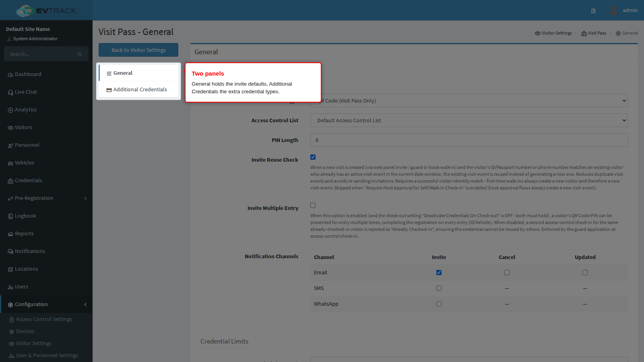Click the Visitor Settings eye icon in submenu

pos(12,344)
